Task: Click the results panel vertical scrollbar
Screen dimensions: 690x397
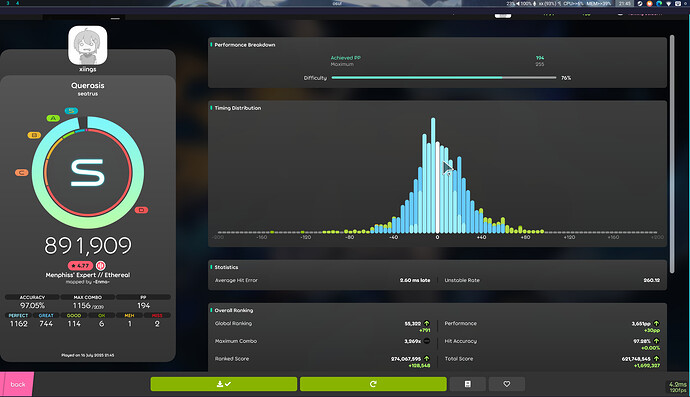Action: (x=672, y=154)
